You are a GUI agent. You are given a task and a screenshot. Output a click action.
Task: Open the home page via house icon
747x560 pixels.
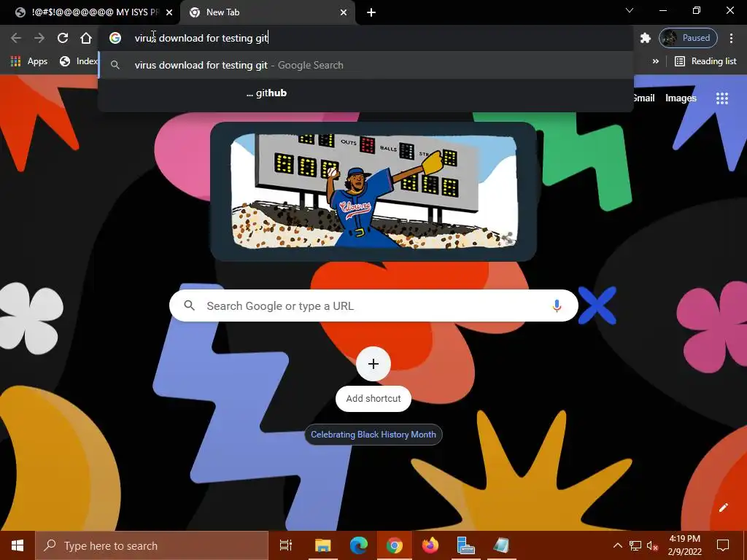click(x=86, y=38)
